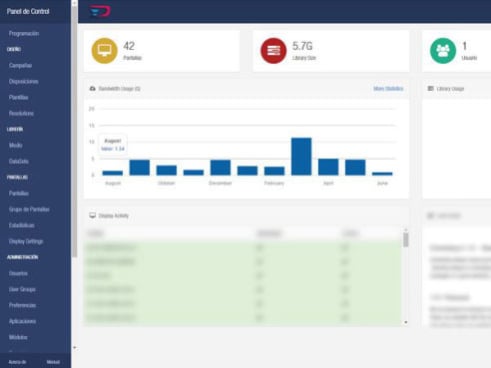
Task: Open Media under Librería
Action: coord(15,145)
